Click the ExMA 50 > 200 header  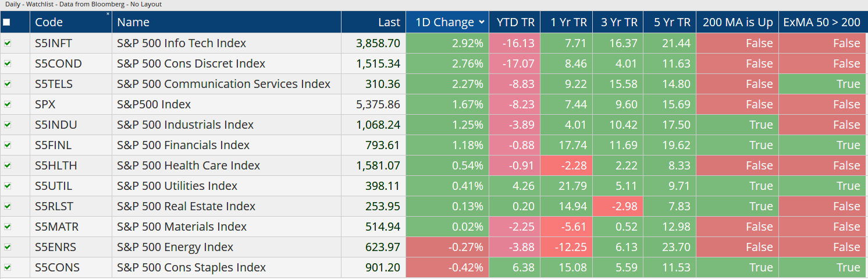821,23
